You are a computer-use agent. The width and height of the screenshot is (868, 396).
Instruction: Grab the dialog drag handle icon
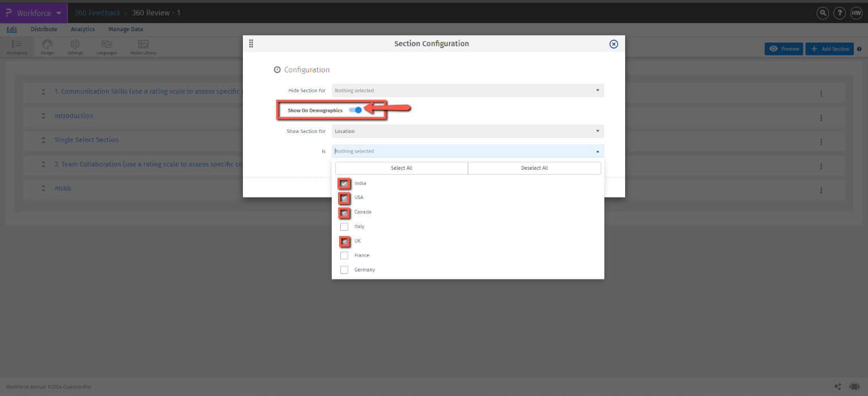251,44
